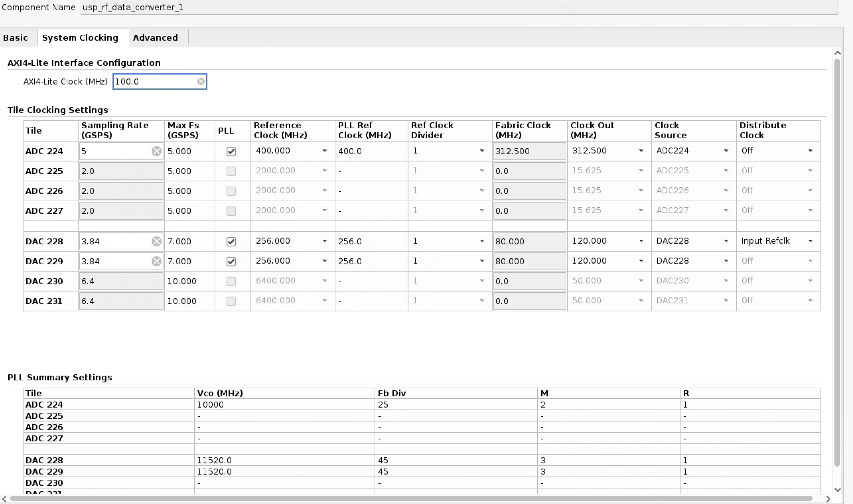Open the ADC 224 Clock Out dropdown
853x504 pixels.
pyautogui.click(x=641, y=151)
